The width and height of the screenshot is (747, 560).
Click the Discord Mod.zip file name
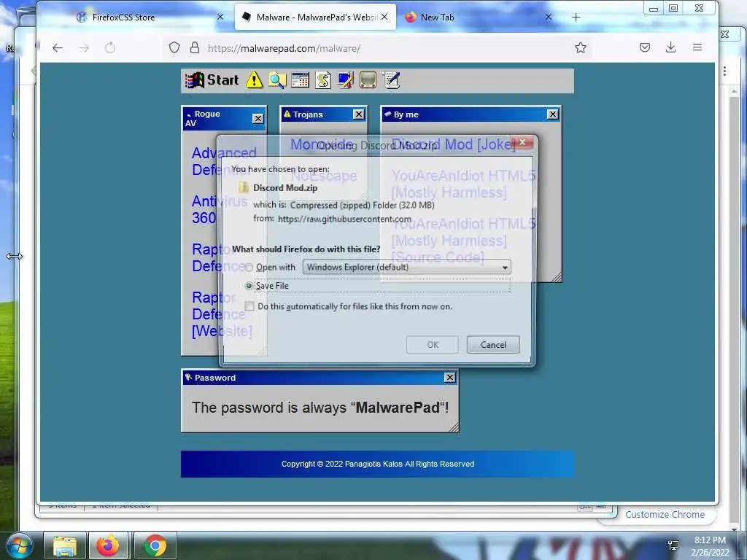pos(285,187)
